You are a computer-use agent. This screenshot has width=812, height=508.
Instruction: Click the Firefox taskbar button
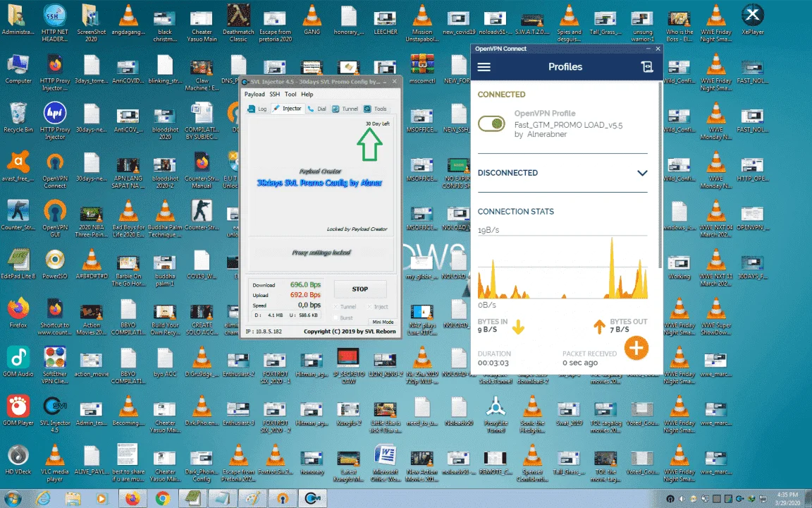pyautogui.click(x=133, y=499)
